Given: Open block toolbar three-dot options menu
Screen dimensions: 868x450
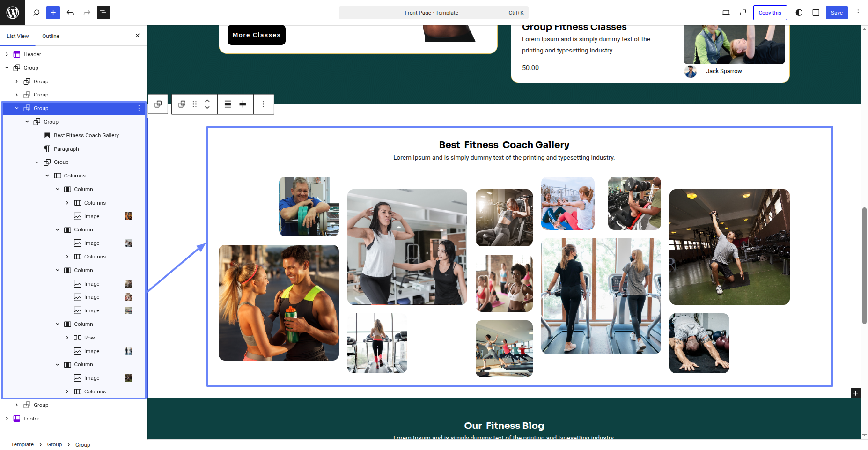Looking at the screenshot, I should pyautogui.click(x=264, y=104).
